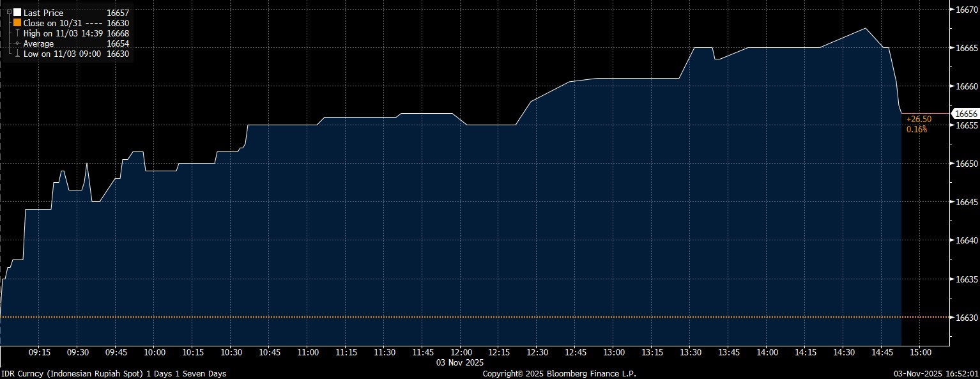Click the white Last Price color swatch
The image size is (980, 379).
pos(17,13)
